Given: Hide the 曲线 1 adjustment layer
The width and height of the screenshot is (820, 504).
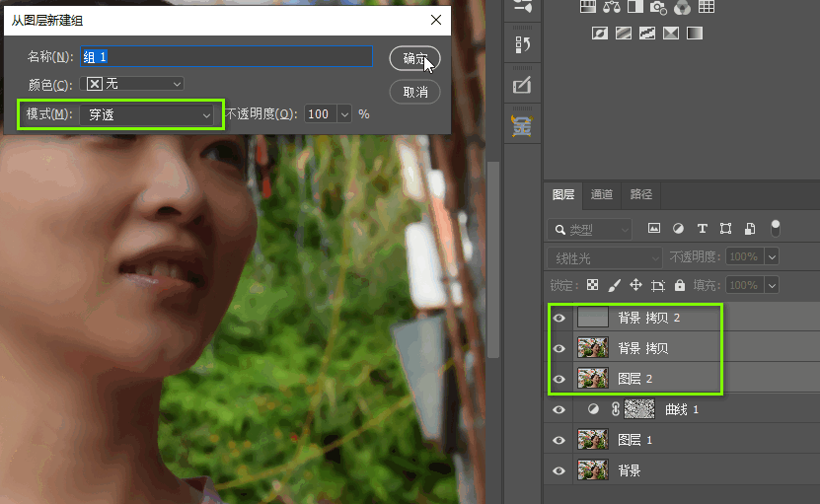Looking at the screenshot, I should coord(559,409).
